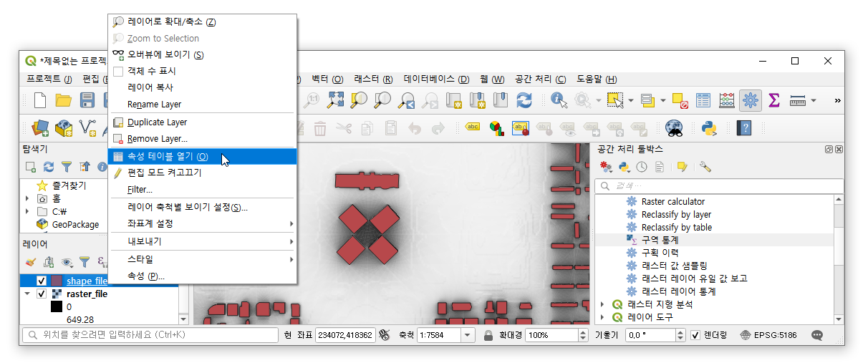This screenshot has width=868, height=363.
Task: Click the statistical summary sigma icon
Action: (773, 101)
